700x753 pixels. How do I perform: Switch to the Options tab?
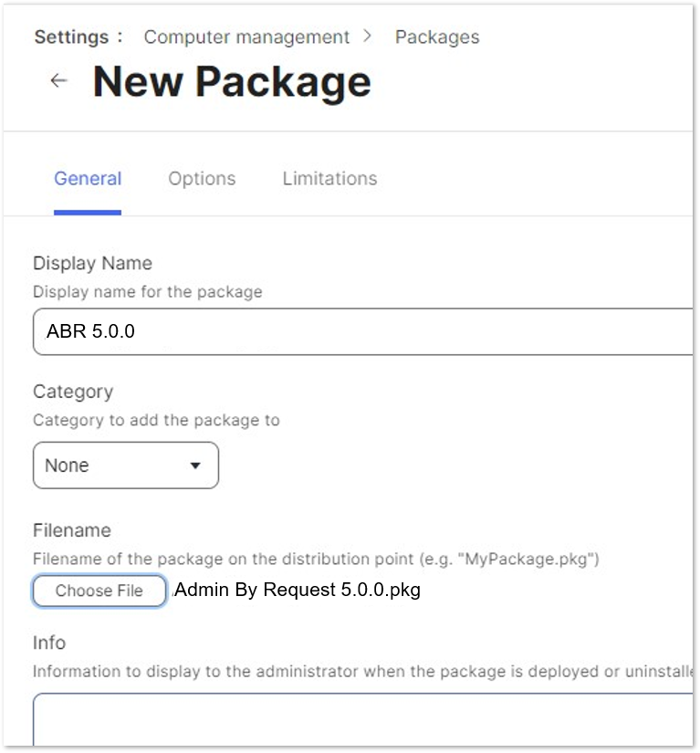tap(202, 179)
